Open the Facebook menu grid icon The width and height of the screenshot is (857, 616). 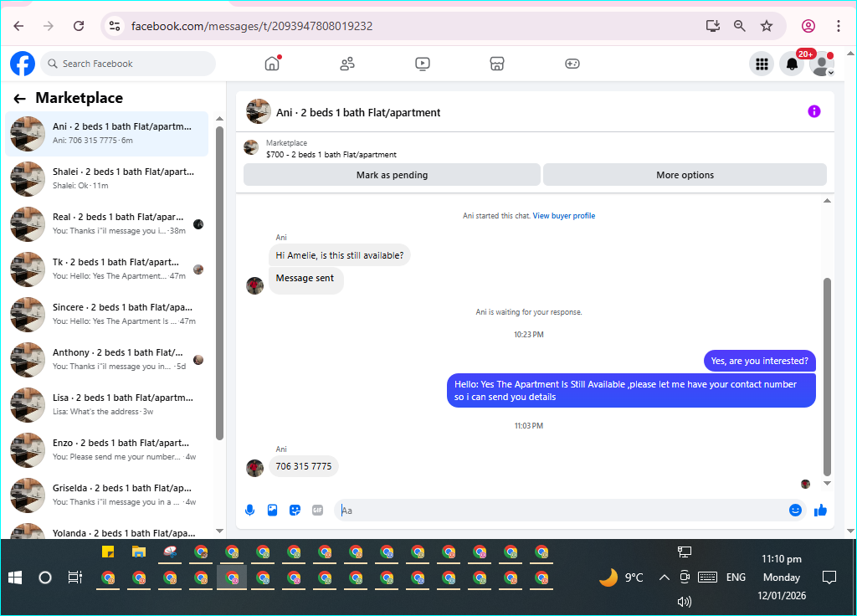coord(762,64)
